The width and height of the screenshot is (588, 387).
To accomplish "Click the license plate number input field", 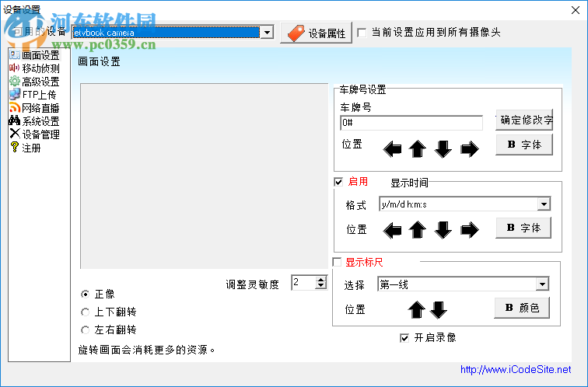I will [411, 123].
